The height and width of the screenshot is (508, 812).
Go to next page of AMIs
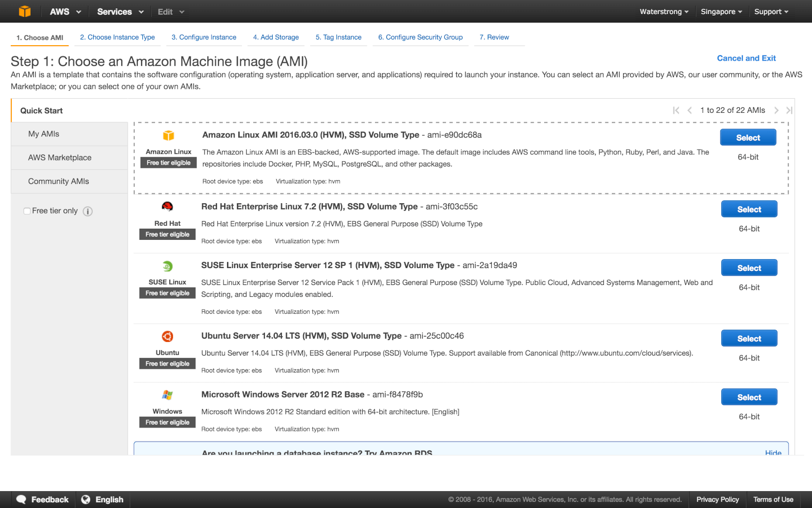pos(776,111)
